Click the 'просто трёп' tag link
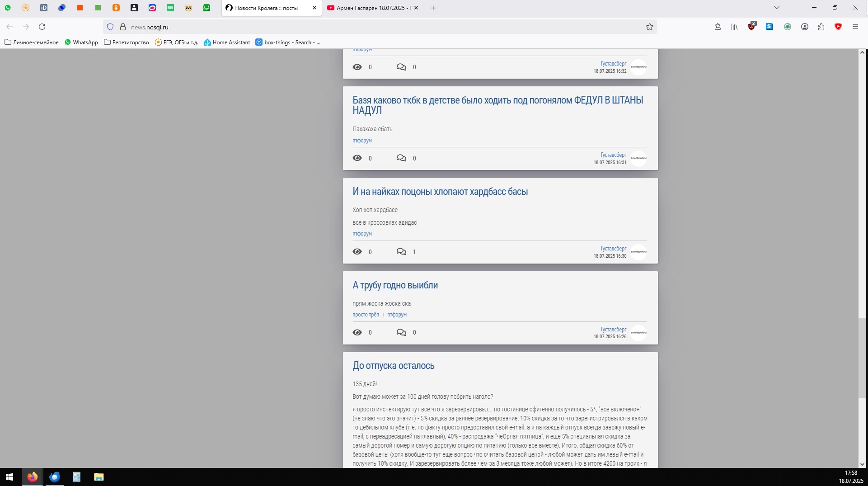Image resolution: width=868 pixels, height=486 pixels. pos(366,315)
